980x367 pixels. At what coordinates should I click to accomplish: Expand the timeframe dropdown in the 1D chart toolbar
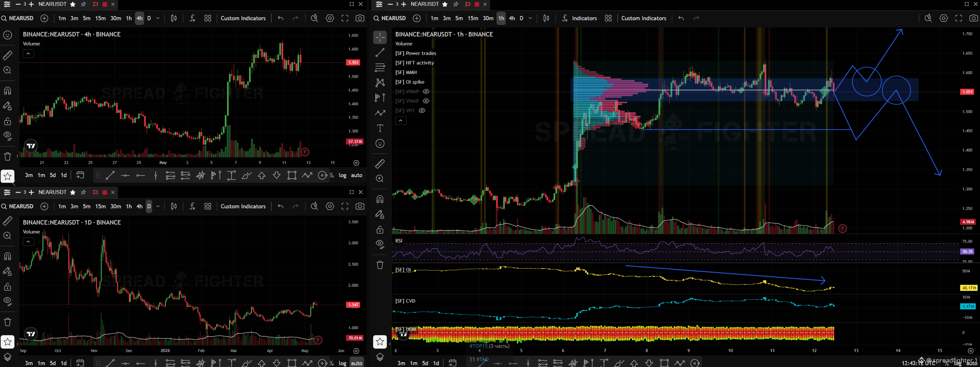(x=158, y=206)
